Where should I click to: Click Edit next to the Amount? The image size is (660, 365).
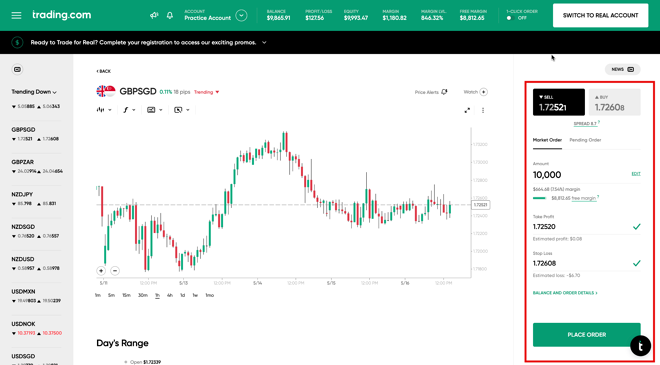[636, 174]
